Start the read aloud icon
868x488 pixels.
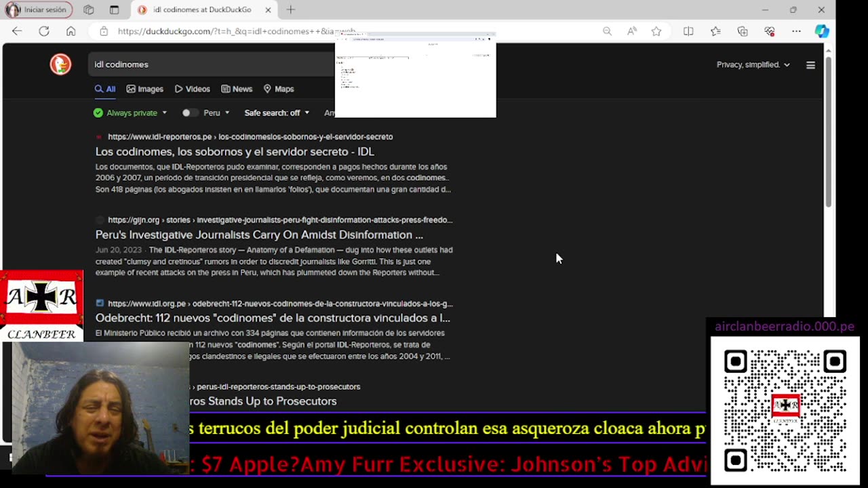click(632, 31)
